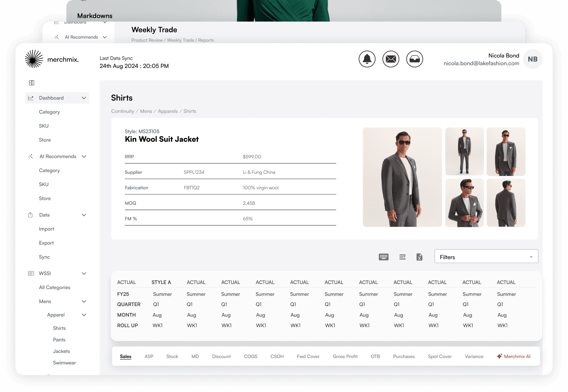The height and width of the screenshot is (392, 568).
Task: Collapse the Data section chevron
Action: pos(84,215)
